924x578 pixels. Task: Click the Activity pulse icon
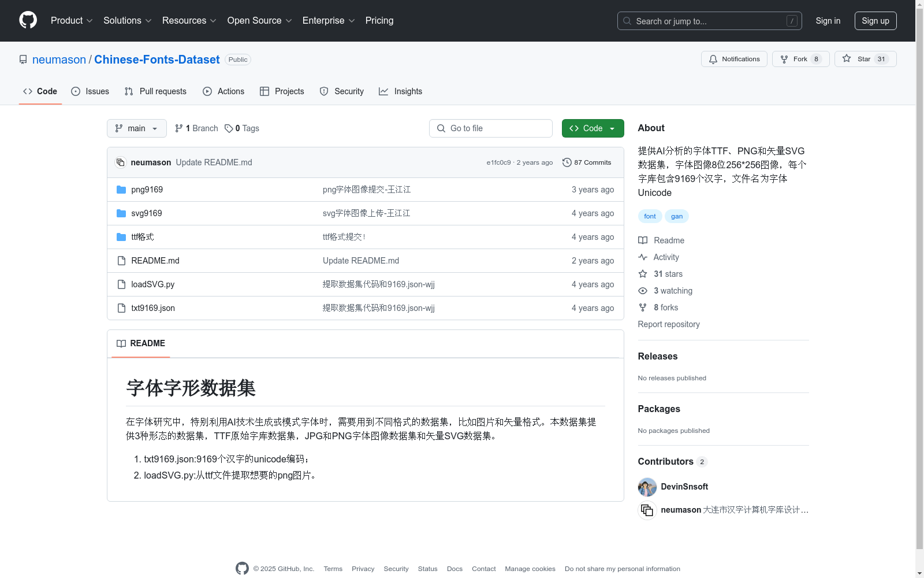click(643, 257)
